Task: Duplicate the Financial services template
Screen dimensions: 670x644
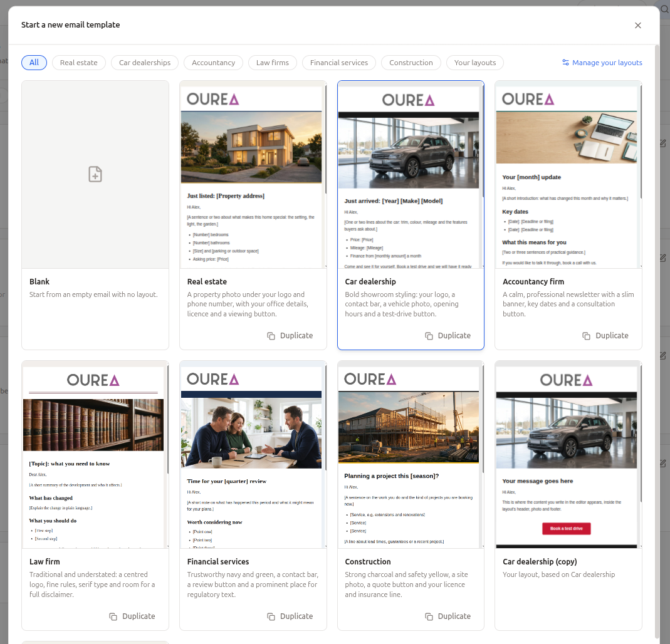Action: [290, 616]
